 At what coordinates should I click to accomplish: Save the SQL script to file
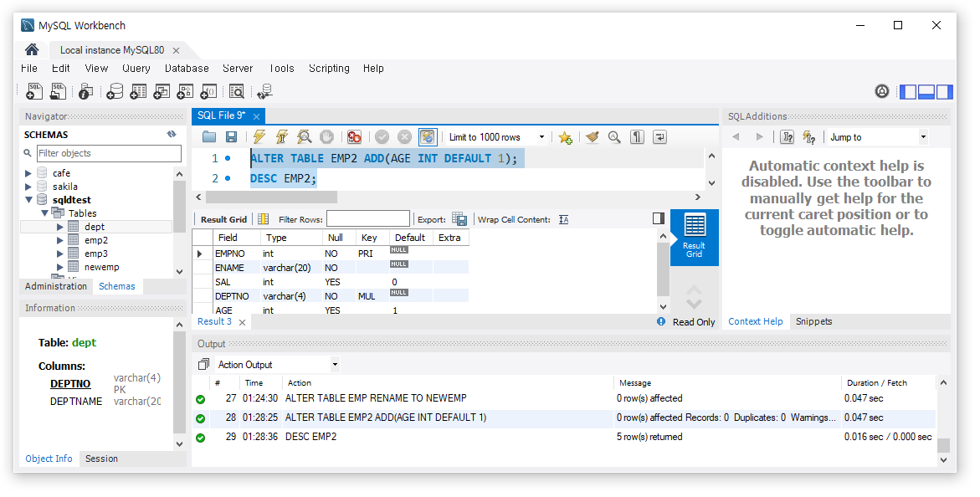coord(231,137)
